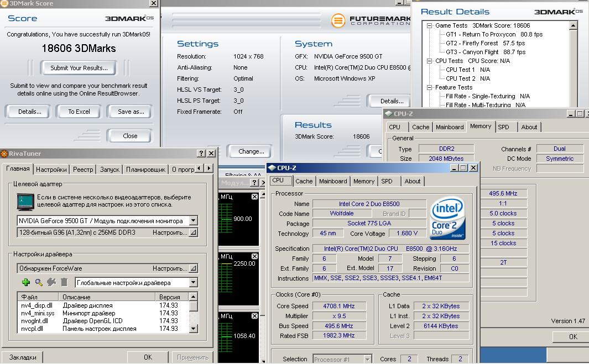Collapse the CPU Tests tree node

(429, 61)
